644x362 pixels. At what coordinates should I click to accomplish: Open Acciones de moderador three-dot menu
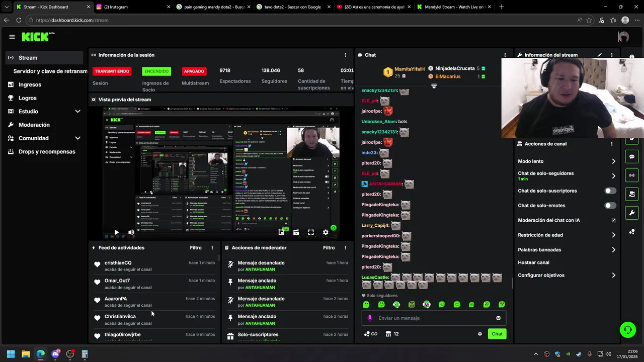click(345, 248)
